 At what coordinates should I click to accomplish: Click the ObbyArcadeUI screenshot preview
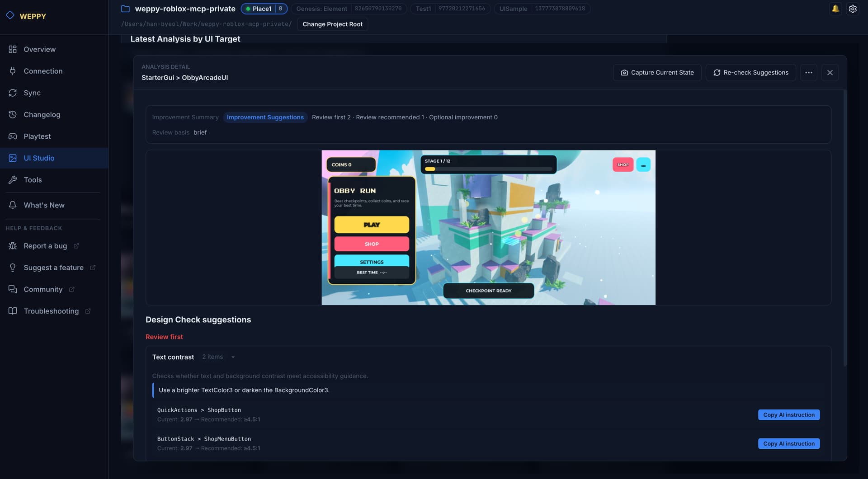(x=488, y=227)
